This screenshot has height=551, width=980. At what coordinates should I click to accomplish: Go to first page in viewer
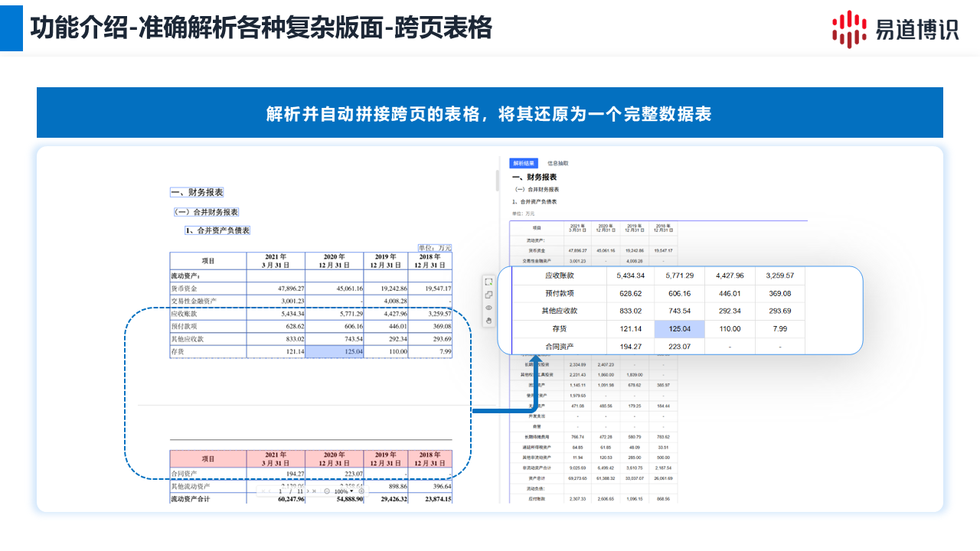click(x=263, y=491)
